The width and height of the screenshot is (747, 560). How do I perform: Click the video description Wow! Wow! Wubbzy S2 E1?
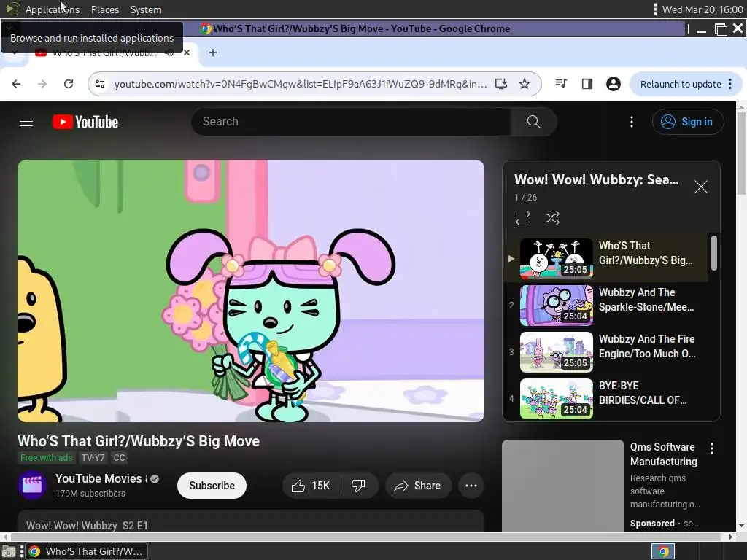click(87, 525)
